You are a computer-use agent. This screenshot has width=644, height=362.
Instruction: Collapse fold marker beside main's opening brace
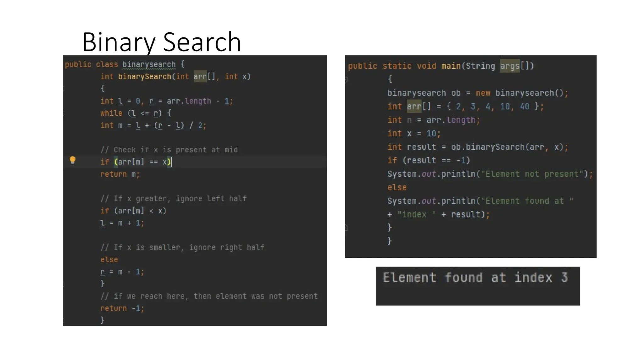[x=346, y=80]
